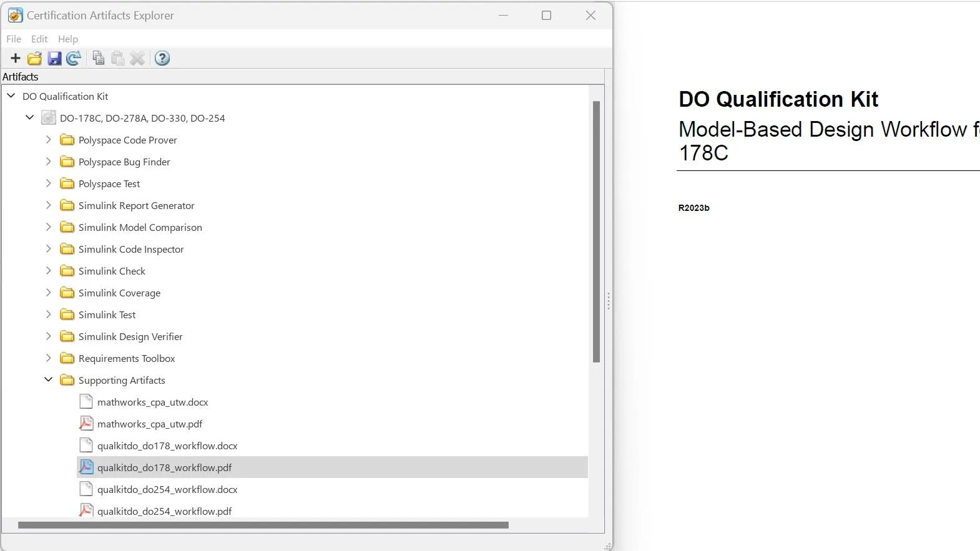Select the Polyspace Code Prover folder icon
Screen dimensions: 980x551
click(x=67, y=140)
